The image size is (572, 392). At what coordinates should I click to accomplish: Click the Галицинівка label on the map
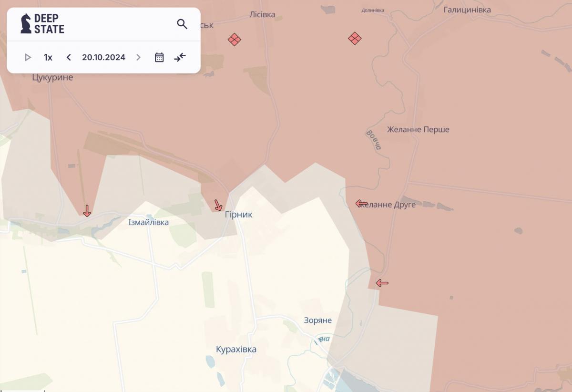467,10
